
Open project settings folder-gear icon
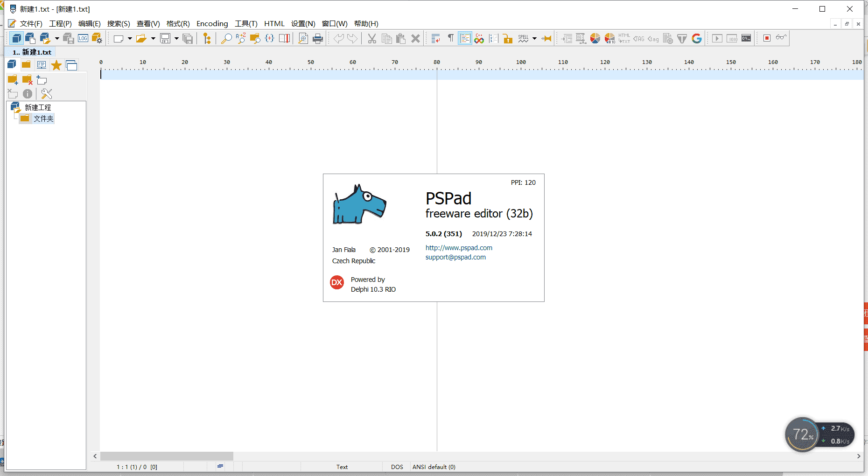tap(97, 38)
